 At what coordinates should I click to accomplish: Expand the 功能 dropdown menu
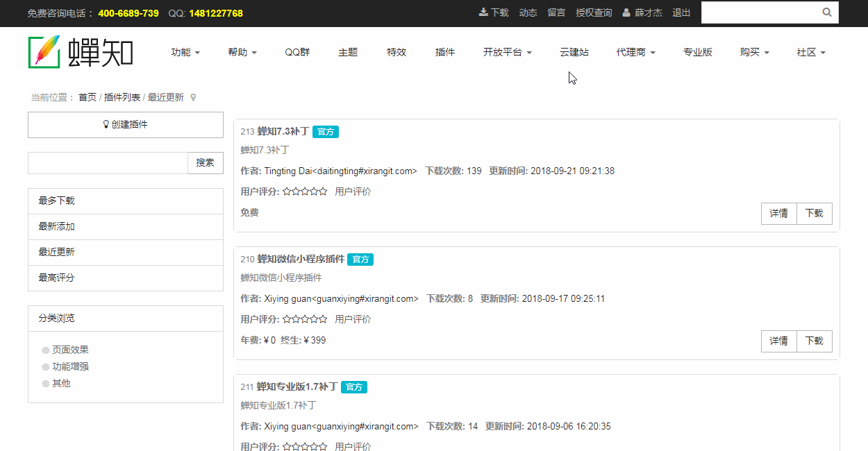pos(185,52)
